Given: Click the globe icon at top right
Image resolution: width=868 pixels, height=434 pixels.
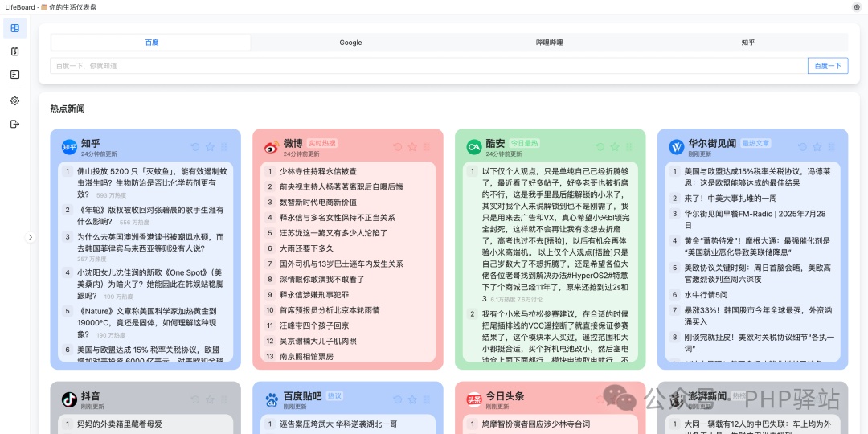Looking at the screenshot, I should pos(857,7).
